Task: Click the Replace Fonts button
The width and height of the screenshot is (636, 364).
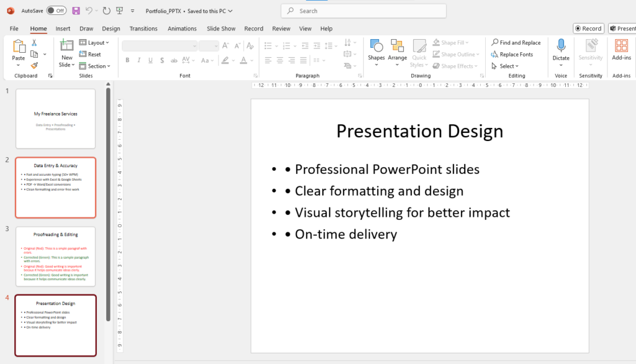Action: tap(512, 54)
